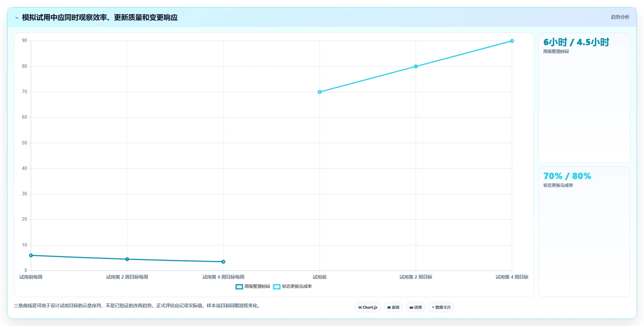This screenshot has width=644, height=326.
Task: Click the chart heading 模拟试用中应同时观察效率
Action: [x=100, y=17]
